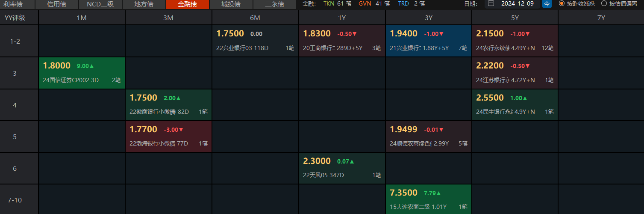Select 按昨收涨跌 radio option
The image size is (644, 214).
[562, 4]
